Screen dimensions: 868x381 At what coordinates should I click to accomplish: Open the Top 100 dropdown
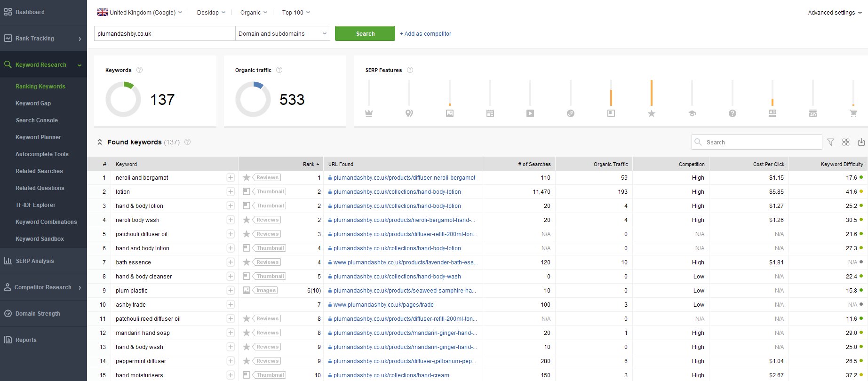coord(296,12)
